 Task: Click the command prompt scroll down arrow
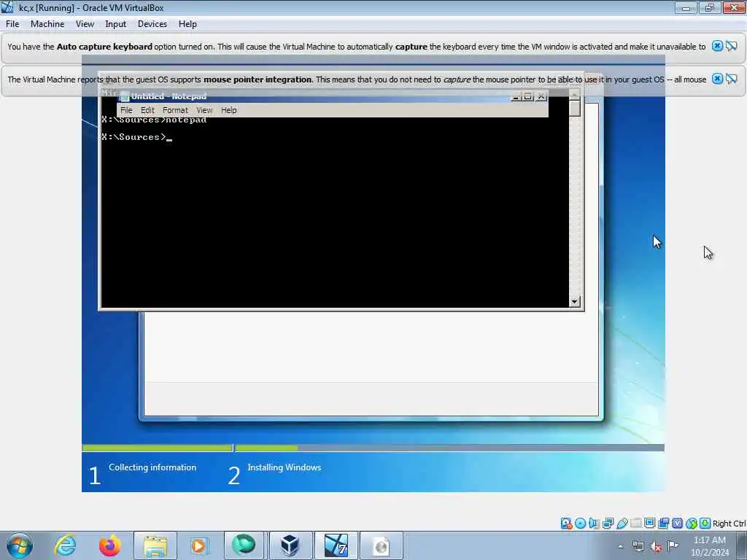(574, 301)
